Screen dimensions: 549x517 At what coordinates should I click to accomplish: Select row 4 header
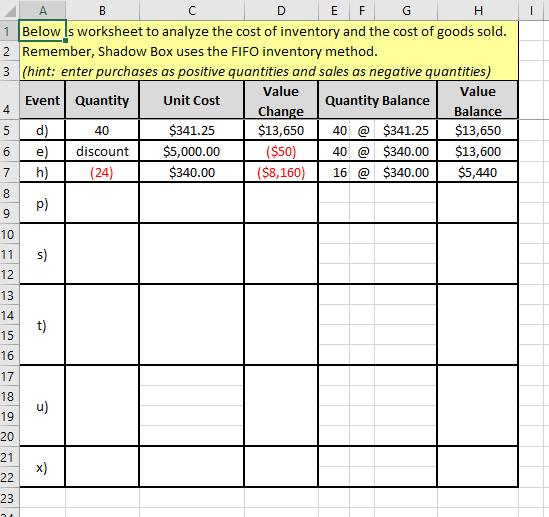(9, 100)
